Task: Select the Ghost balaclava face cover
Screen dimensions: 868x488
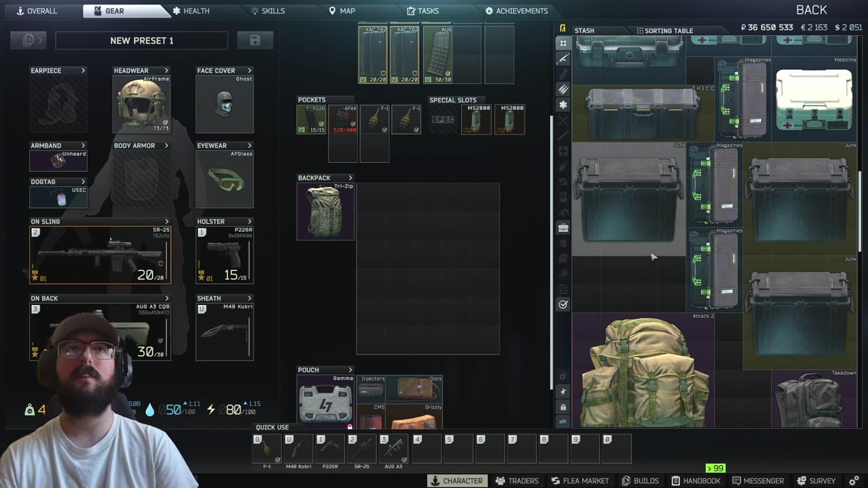Action: click(224, 104)
